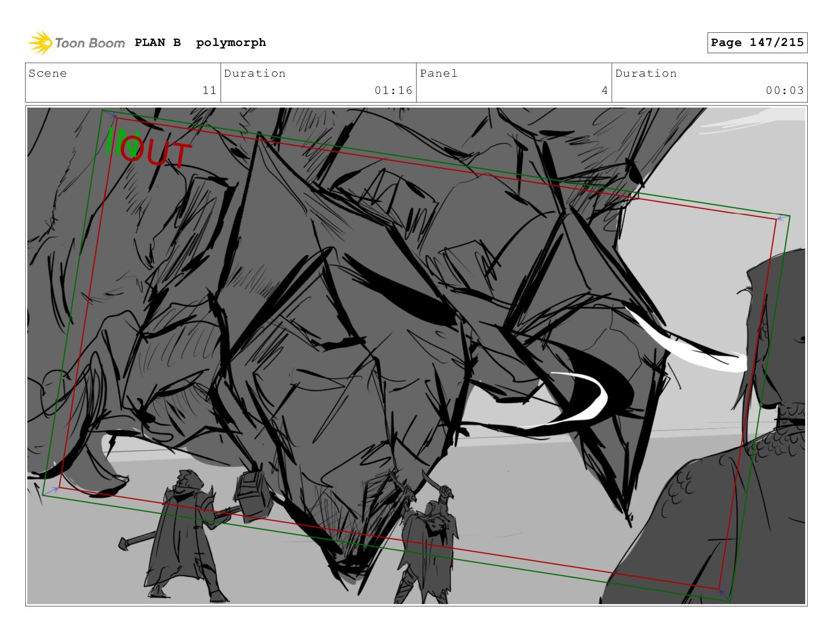The width and height of the screenshot is (834, 644).
Task: Select scene number '11'
Action: pos(209,90)
